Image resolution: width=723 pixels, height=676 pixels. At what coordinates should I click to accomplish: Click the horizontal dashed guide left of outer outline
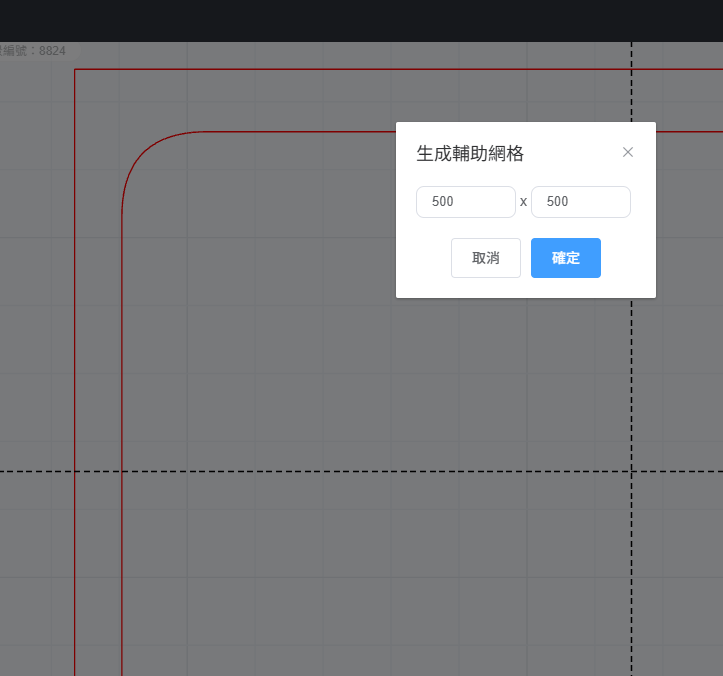[x=36, y=471]
